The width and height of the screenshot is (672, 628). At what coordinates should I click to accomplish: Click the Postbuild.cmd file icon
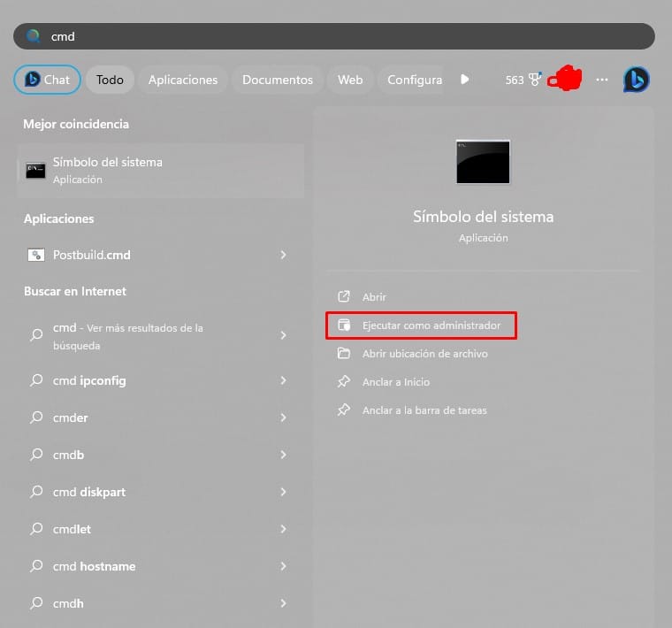coord(36,255)
